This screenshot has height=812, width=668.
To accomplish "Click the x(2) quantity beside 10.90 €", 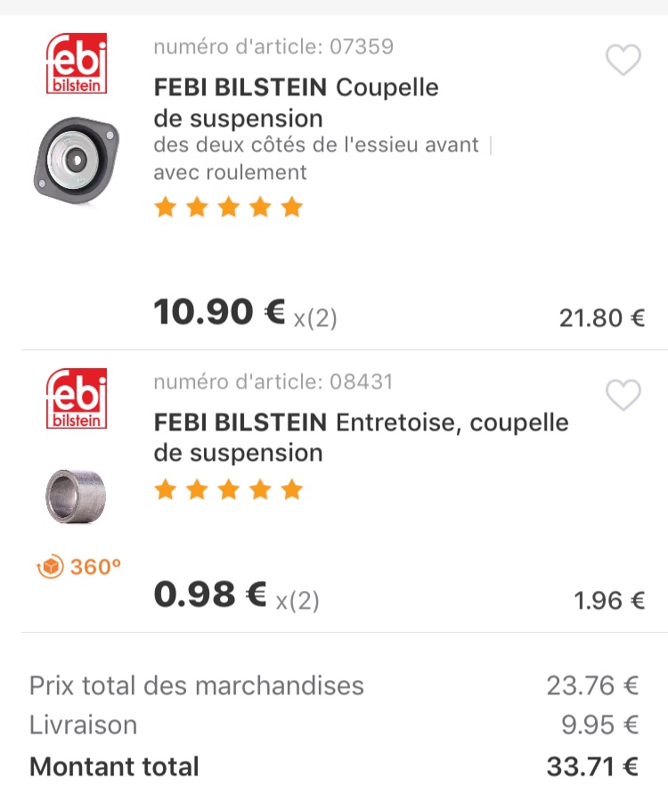I will point(315,318).
